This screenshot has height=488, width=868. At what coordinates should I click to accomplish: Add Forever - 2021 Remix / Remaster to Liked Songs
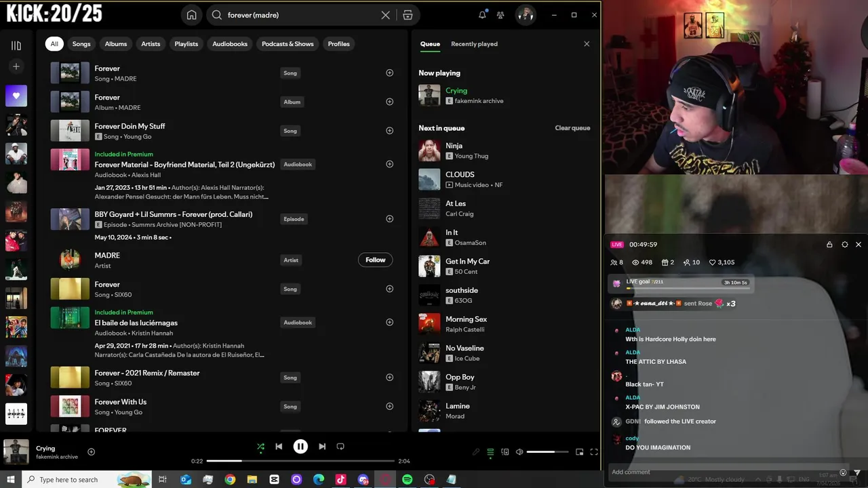click(389, 378)
